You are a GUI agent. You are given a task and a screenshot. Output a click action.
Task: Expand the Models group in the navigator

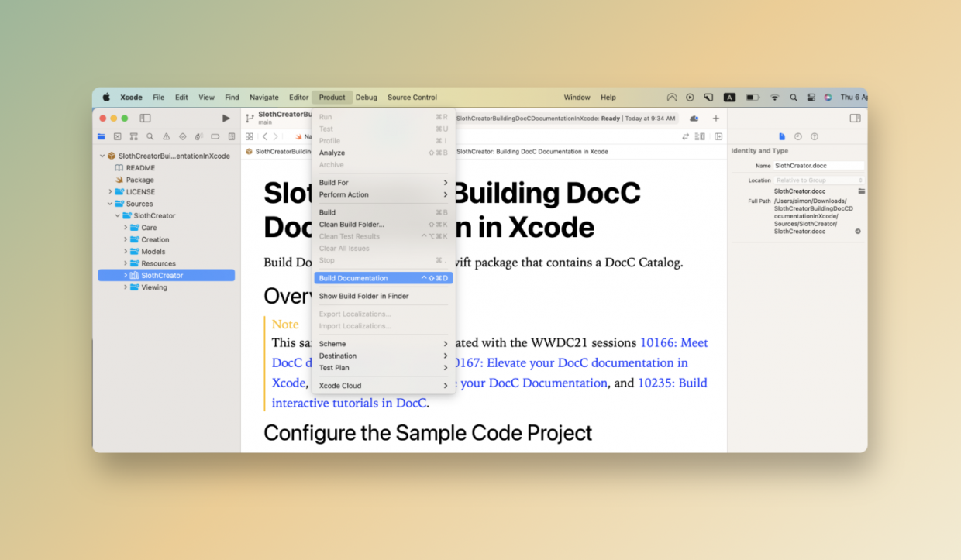(x=125, y=251)
